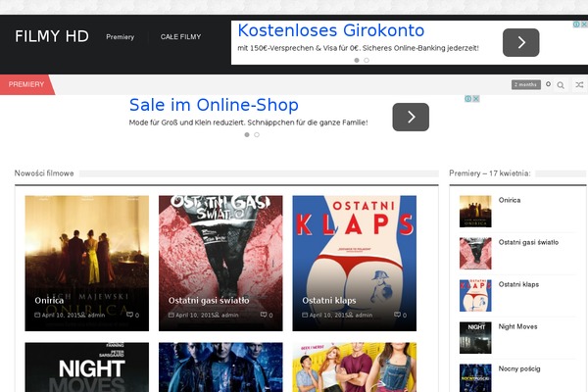Image resolution: width=588 pixels, height=392 pixels.
Task: Open Ostatni klaps sidebar thumbnail
Action: tap(475, 296)
